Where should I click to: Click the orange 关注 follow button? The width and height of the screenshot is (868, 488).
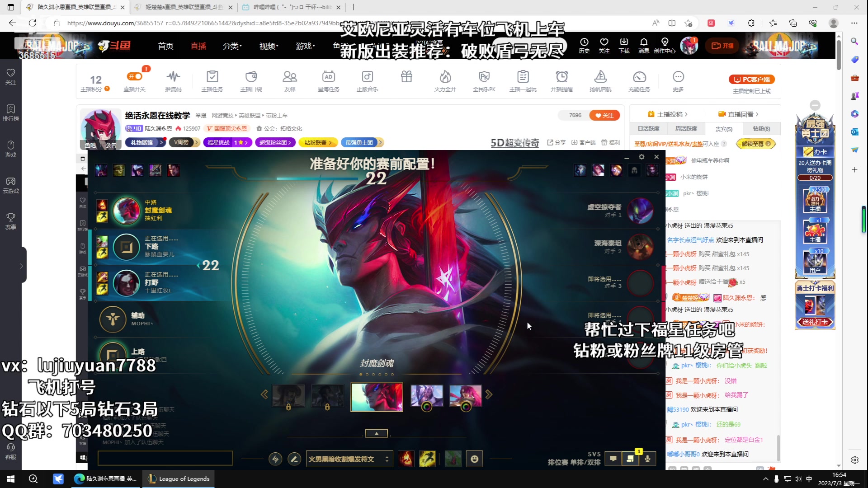604,115
